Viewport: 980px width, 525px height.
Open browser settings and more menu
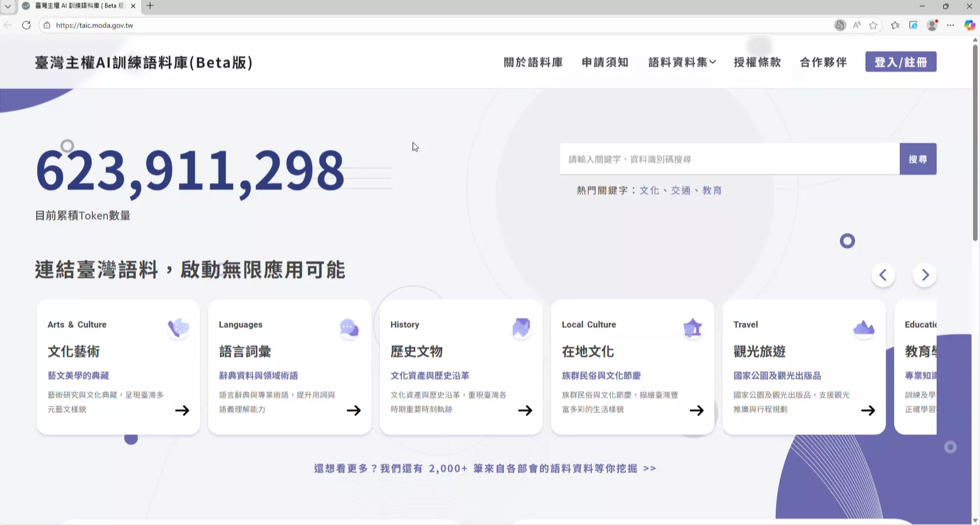[950, 25]
